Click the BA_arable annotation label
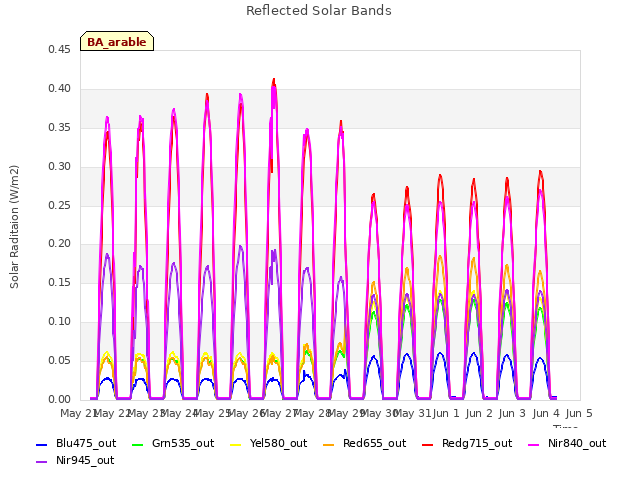The image size is (640, 480). 117,42
